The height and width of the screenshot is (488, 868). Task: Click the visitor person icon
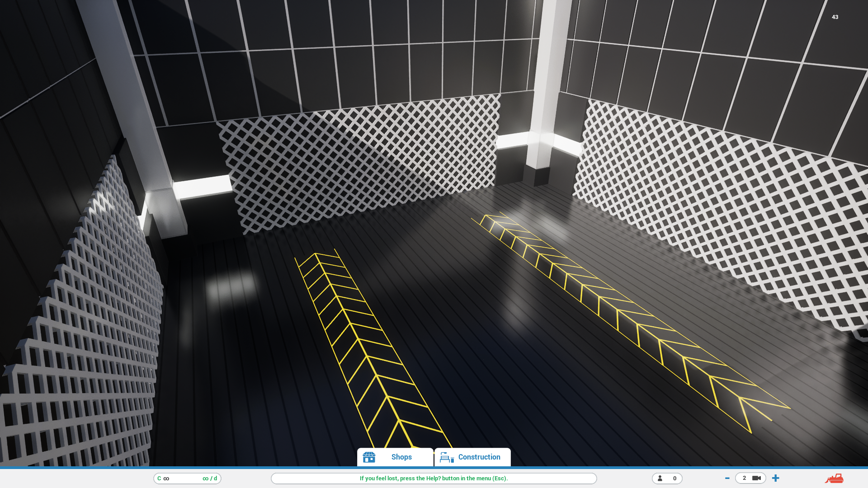(x=660, y=478)
